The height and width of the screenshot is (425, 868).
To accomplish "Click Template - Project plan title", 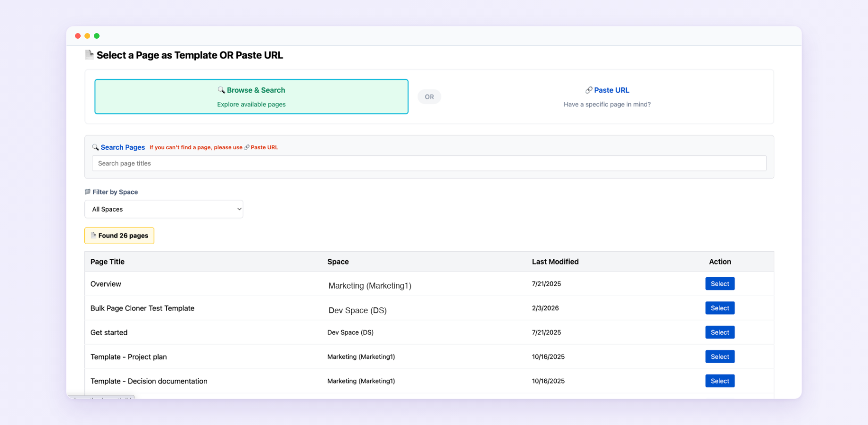I will pos(129,357).
